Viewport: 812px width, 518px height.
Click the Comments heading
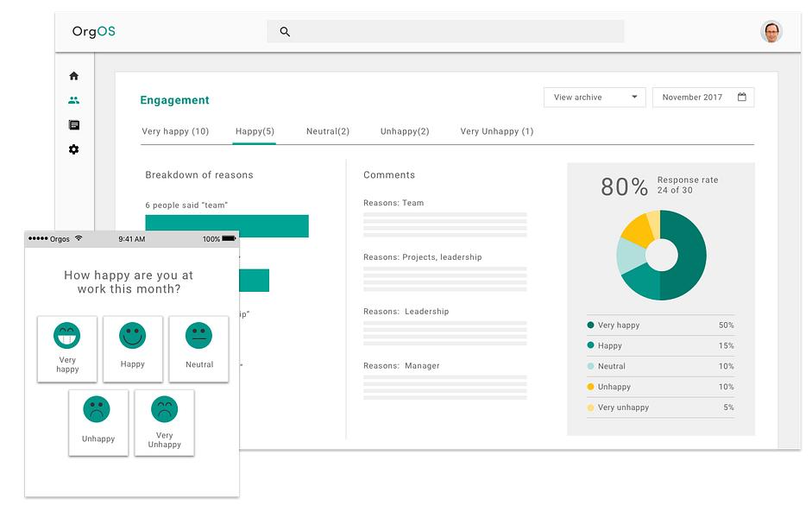point(389,175)
